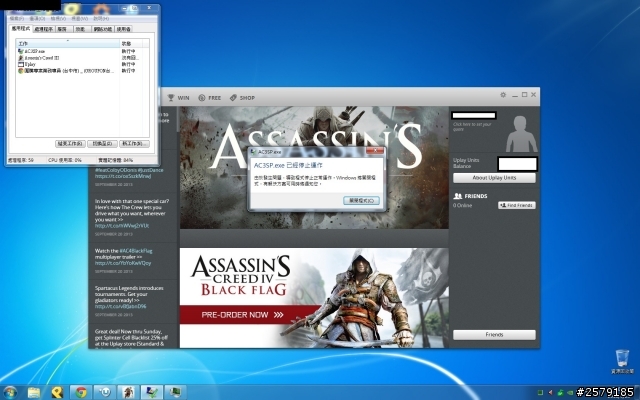This screenshot has height=400, width=640.
Task: Click the Friends button at the panel bottom
Action: (494, 335)
